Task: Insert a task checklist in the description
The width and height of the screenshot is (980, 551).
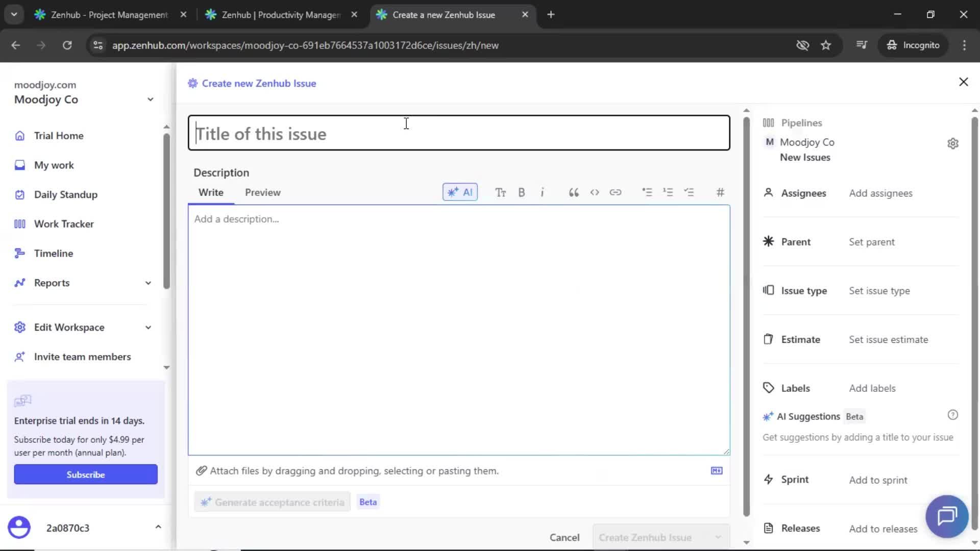Action: tap(690, 192)
